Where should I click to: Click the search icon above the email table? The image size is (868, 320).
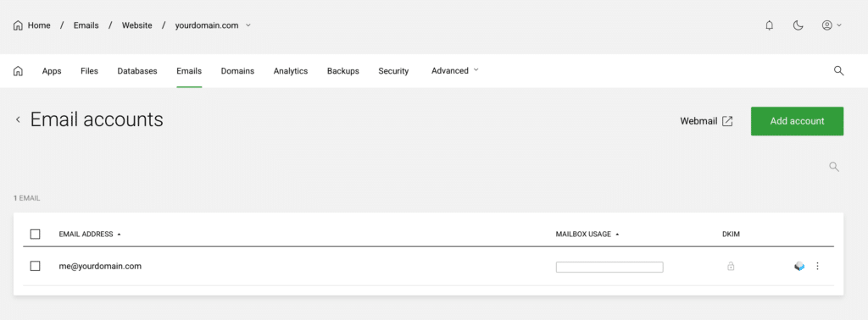pyautogui.click(x=834, y=167)
